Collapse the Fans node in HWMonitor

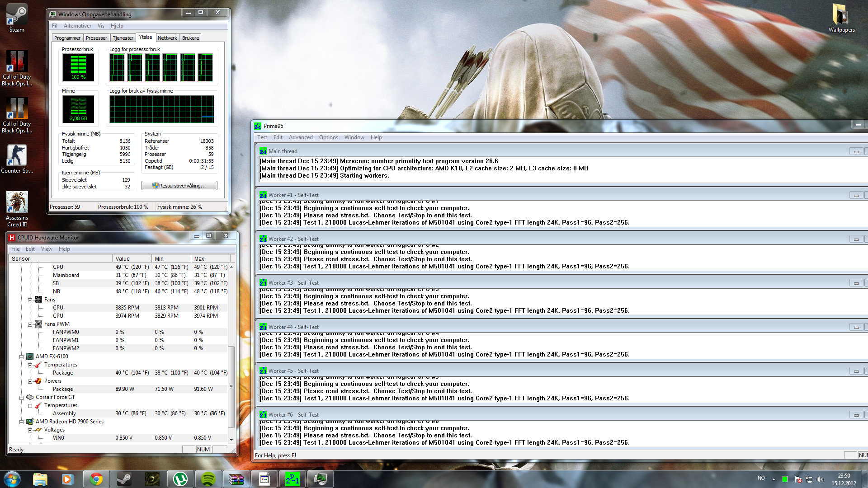(x=30, y=300)
